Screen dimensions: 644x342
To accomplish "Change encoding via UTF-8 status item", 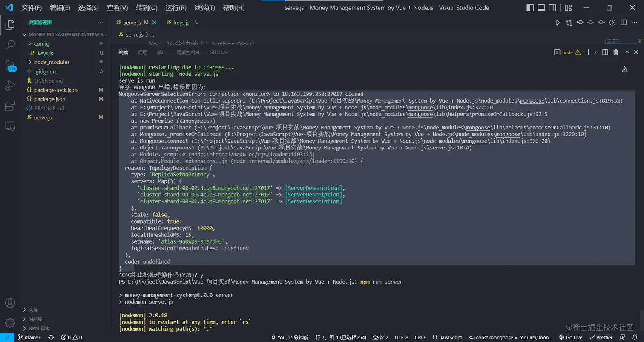I will pyautogui.click(x=402, y=337).
